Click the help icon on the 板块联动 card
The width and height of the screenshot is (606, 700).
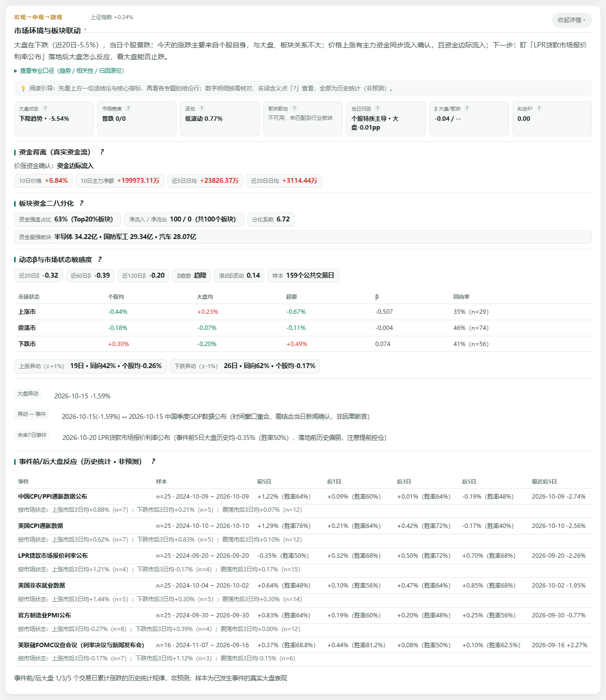coord(295,109)
